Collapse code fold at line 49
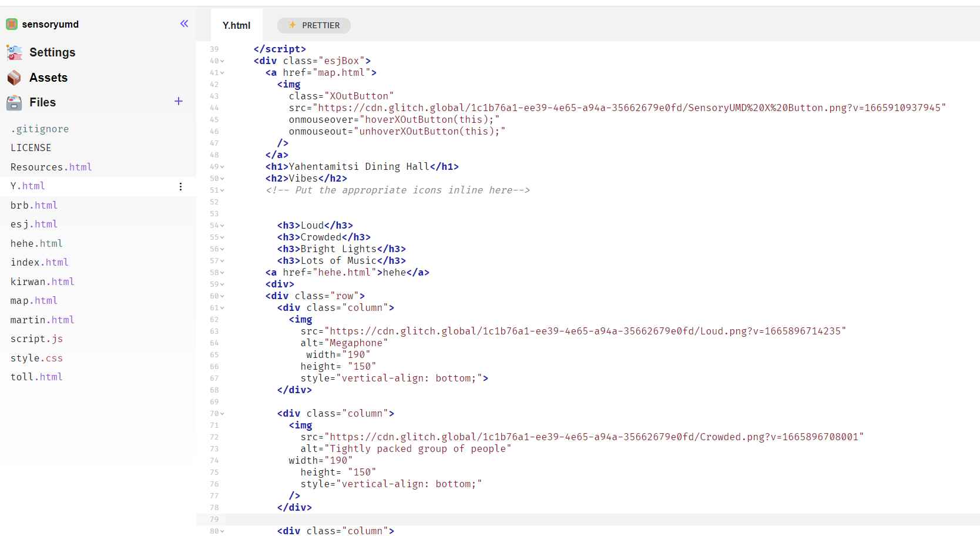This screenshot has height=536, width=980. 222,167
